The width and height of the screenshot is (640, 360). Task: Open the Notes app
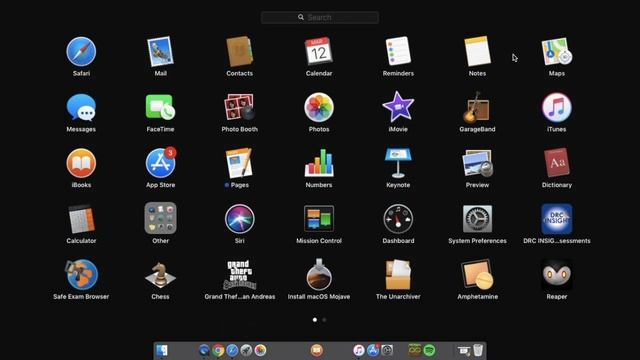(x=477, y=51)
